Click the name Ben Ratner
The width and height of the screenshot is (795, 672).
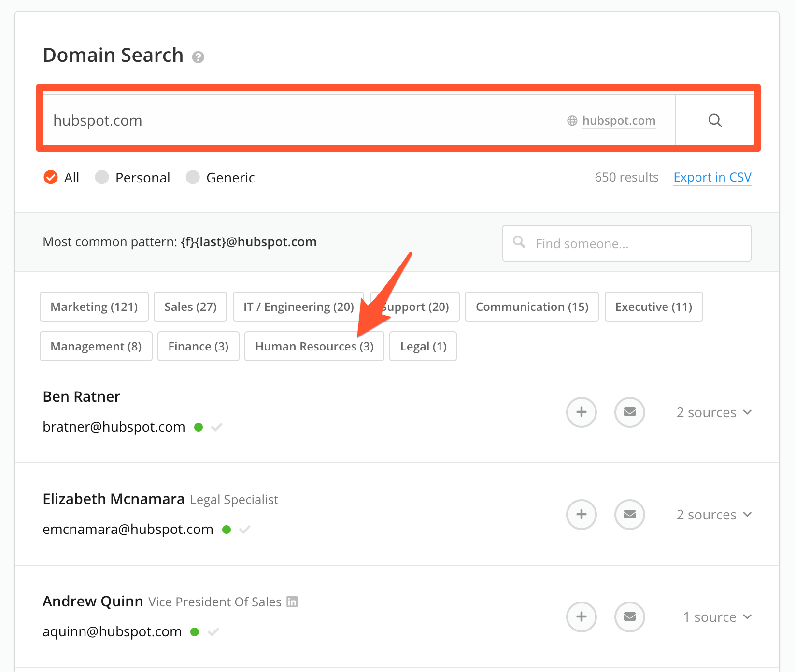(82, 397)
